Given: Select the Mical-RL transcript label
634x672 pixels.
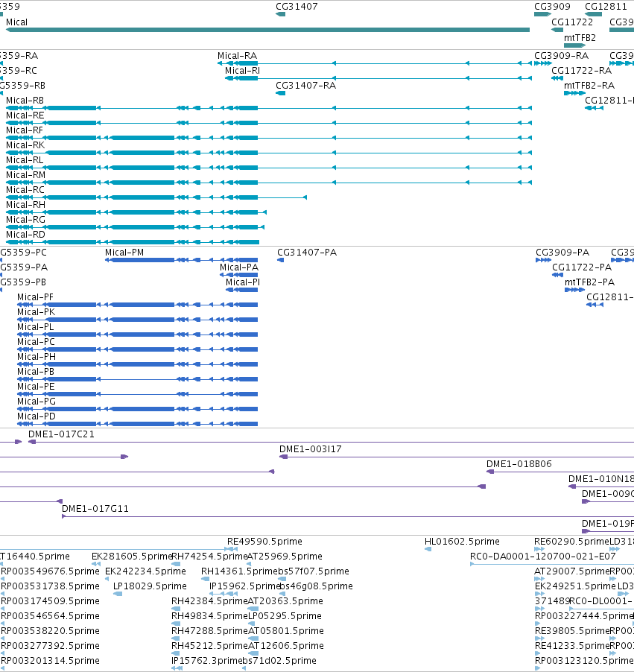Looking at the screenshot, I should [x=25, y=160].
